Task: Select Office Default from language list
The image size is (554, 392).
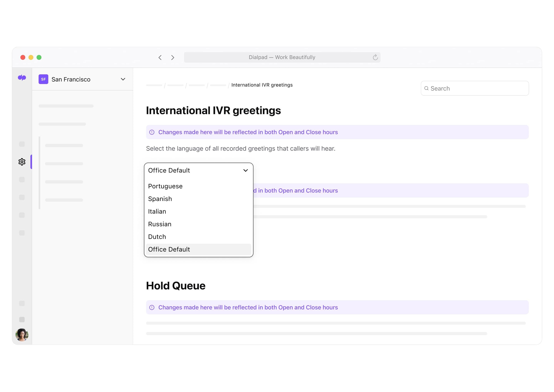Action: (169, 249)
